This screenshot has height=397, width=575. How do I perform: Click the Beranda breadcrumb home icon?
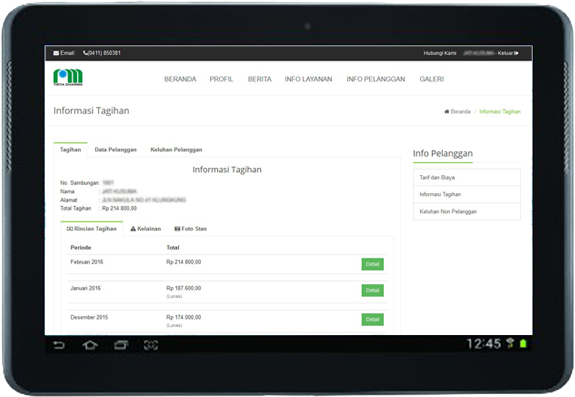click(447, 111)
